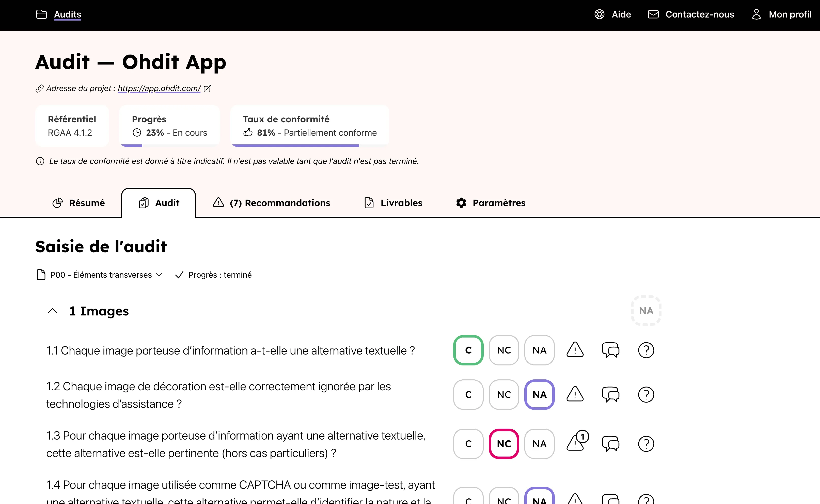
Task: Open the Audits navigation link
Action: point(67,14)
